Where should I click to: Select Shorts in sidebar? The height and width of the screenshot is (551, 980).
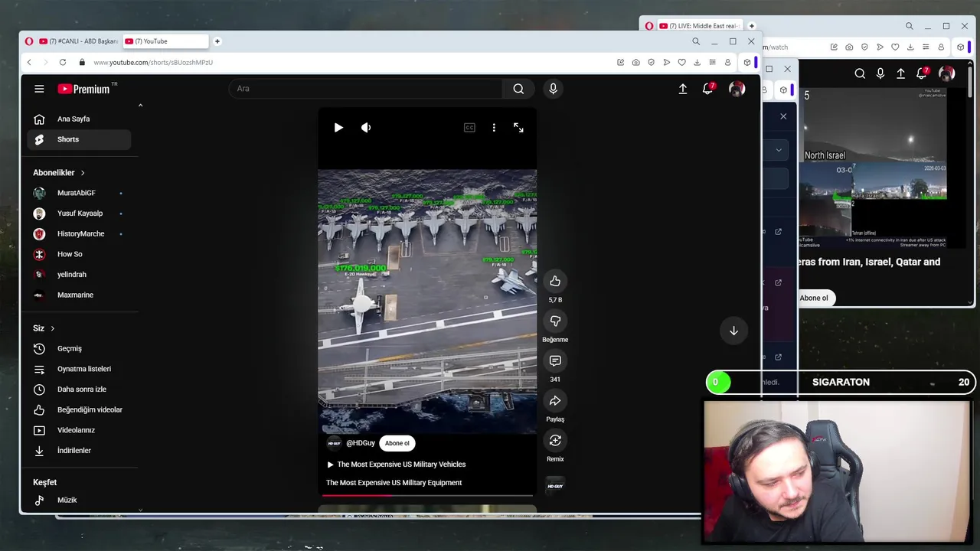click(80, 139)
